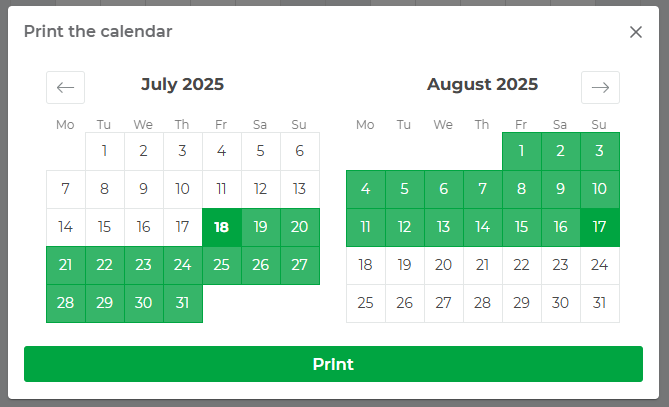669x407 pixels.
Task: Select July 31 in the calendar
Action: [182, 303]
